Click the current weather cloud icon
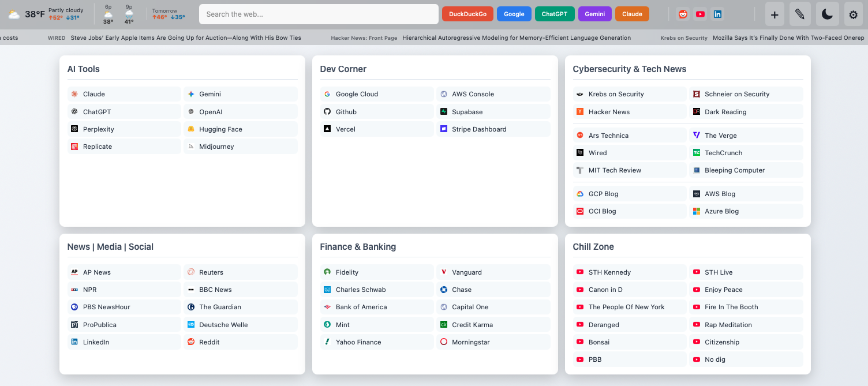The width and height of the screenshot is (868, 386). (x=14, y=14)
